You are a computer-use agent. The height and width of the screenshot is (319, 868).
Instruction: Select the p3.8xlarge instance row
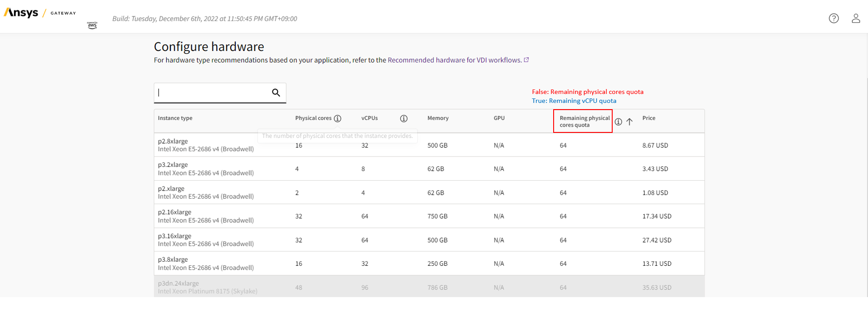tap(429, 264)
